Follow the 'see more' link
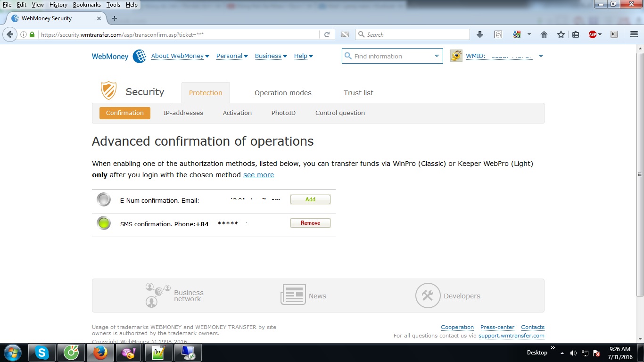Viewport: 644px width, 362px height. (258, 175)
